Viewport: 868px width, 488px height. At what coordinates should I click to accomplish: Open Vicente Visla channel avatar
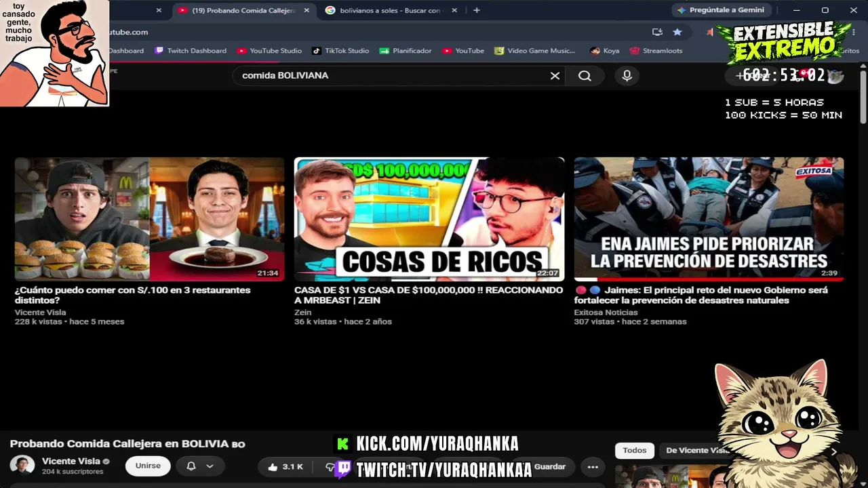[22, 466]
